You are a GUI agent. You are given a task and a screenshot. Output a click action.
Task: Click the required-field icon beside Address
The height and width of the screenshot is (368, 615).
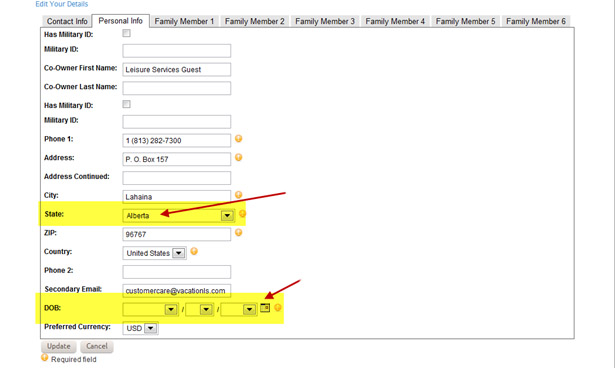(x=238, y=157)
